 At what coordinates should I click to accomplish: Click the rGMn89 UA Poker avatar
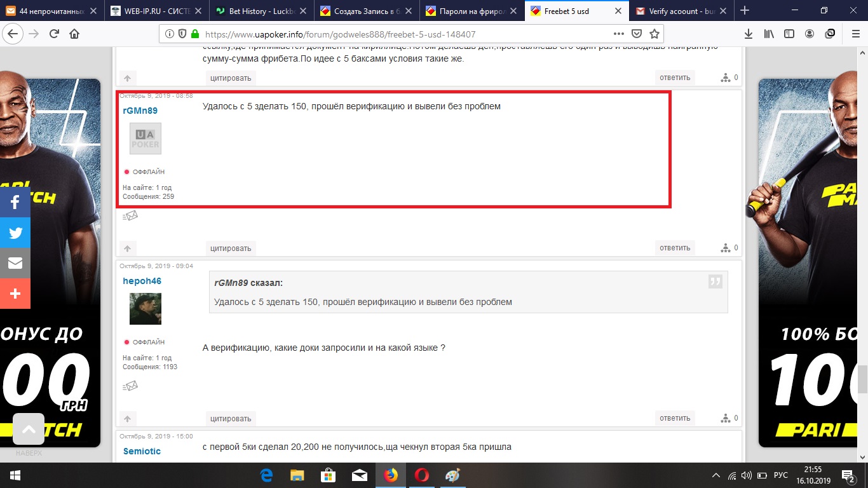click(x=146, y=139)
